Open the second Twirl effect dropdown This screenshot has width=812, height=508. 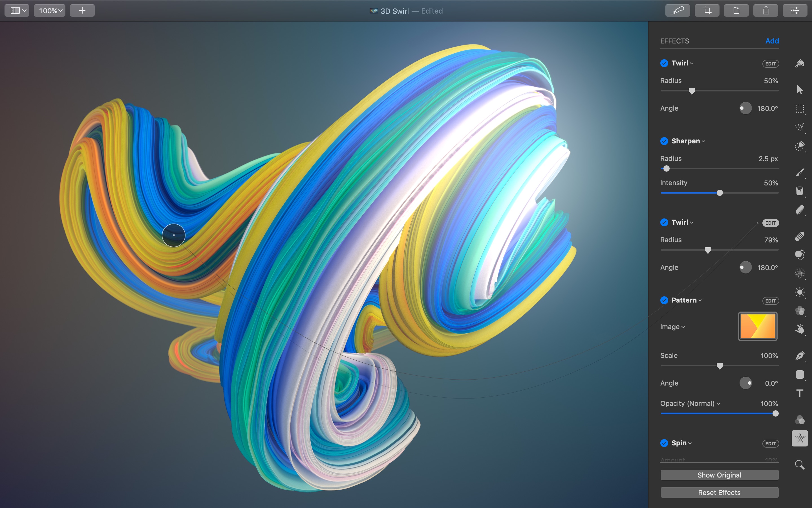(x=683, y=222)
